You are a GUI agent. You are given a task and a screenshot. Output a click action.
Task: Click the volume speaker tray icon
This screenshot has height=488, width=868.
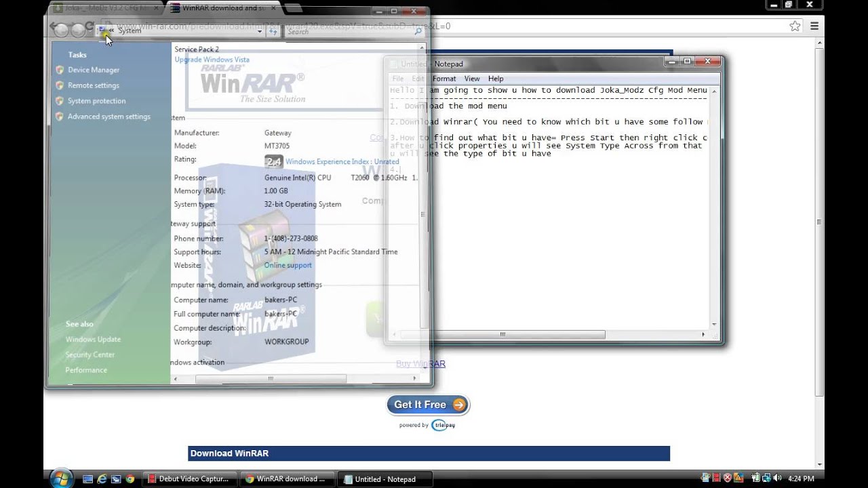click(777, 479)
